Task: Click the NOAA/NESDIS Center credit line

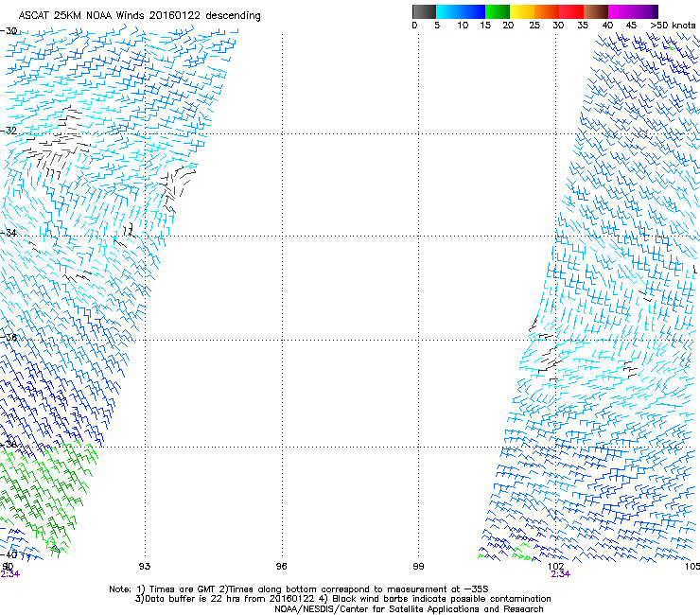Action: [x=409, y=609]
